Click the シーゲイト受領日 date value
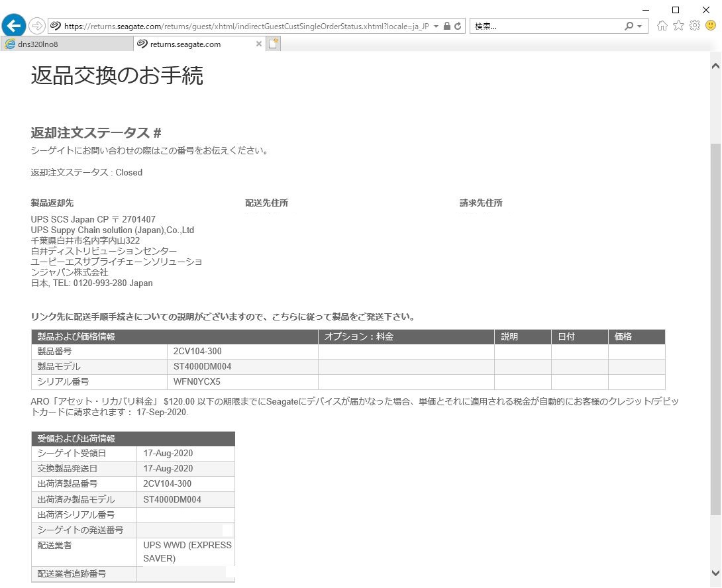 coord(168,454)
